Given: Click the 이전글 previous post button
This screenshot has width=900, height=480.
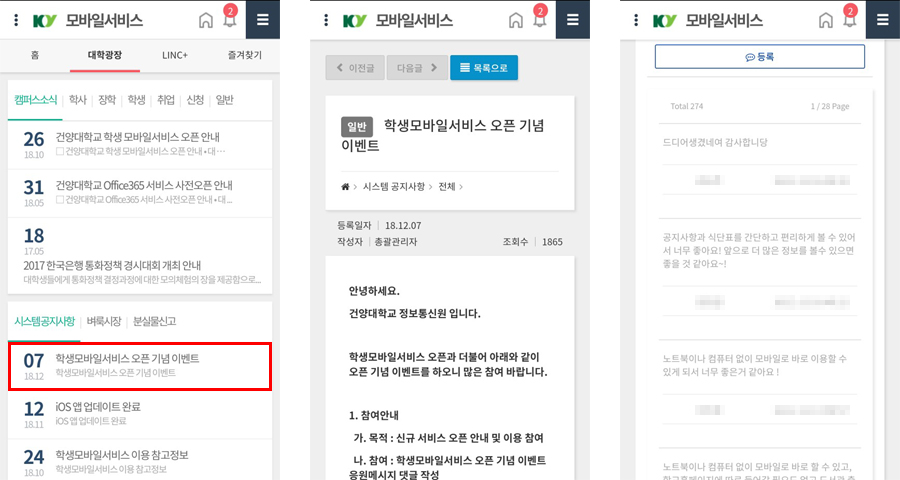Looking at the screenshot, I should (354, 68).
